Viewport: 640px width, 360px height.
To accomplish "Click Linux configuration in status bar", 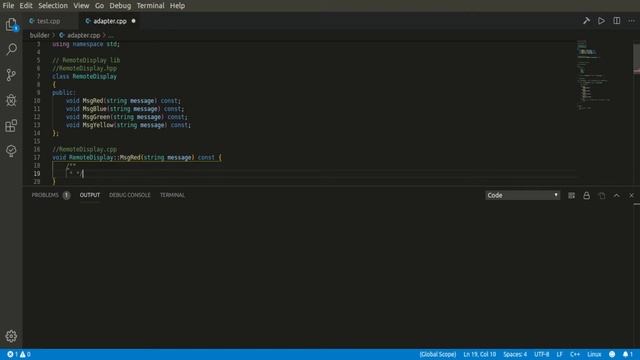I will (x=594, y=354).
